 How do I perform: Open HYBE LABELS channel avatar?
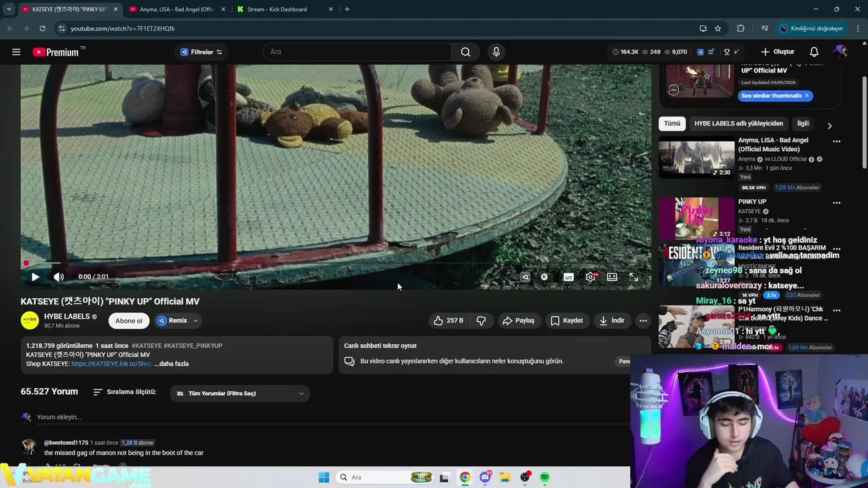coord(30,321)
